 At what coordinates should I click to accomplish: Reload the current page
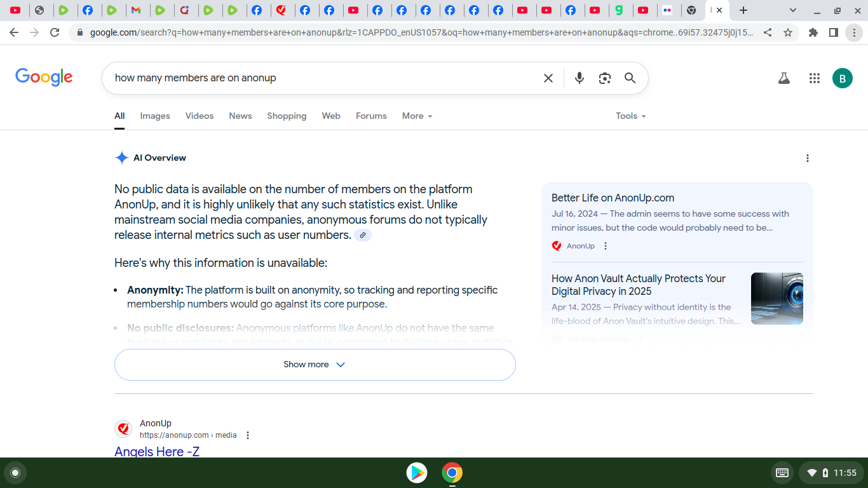point(55,32)
